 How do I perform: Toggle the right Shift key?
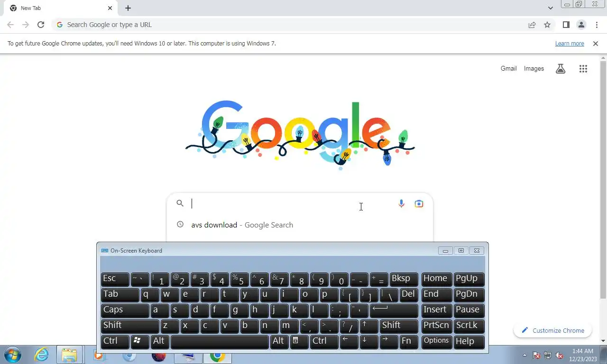pyautogui.click(x=398, y=326)
